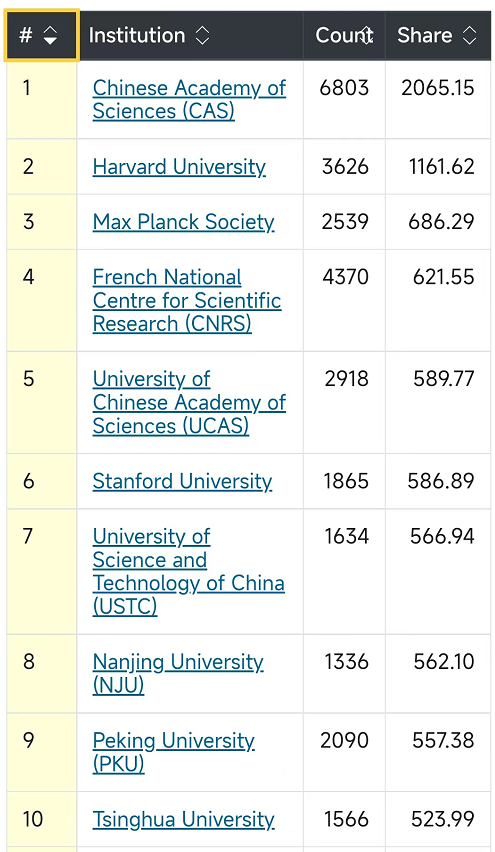
Task: Open University of Science and Technology of China
Action: click(189, 572)
